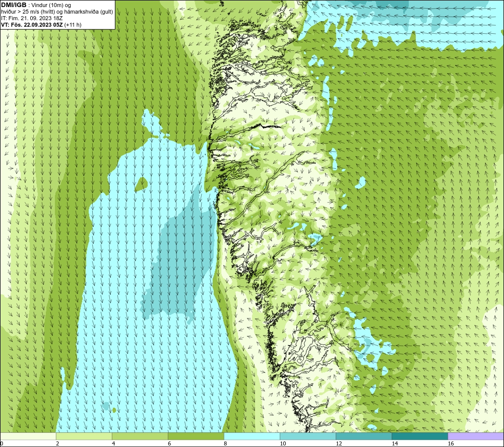Click the 'hviður > 25 m/s' description line
504x447 pixels.
[57, 12]
